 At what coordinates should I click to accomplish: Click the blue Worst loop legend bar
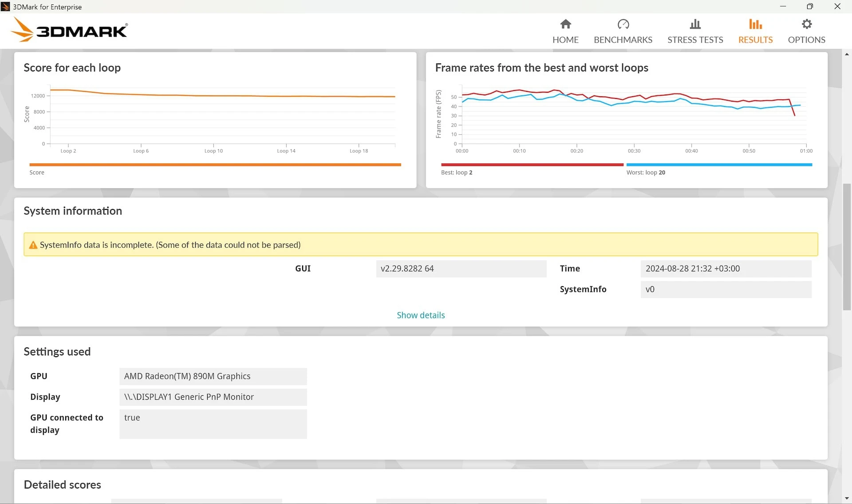[719, 165]
